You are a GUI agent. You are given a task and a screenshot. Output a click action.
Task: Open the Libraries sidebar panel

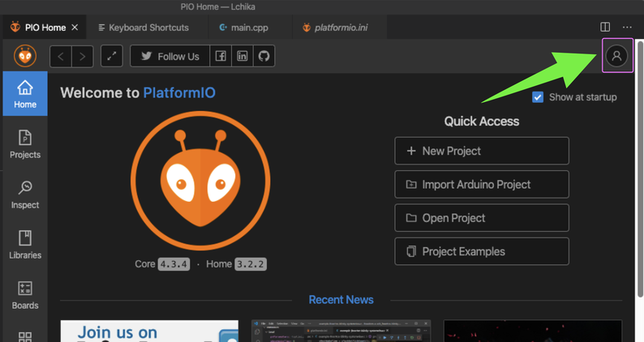pyautogui.click(x=25, y=245)
